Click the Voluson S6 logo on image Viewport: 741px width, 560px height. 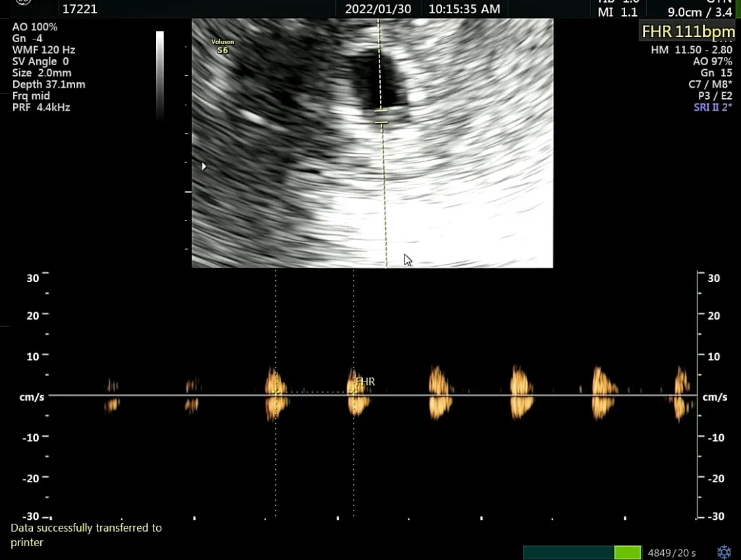(223, 46)
